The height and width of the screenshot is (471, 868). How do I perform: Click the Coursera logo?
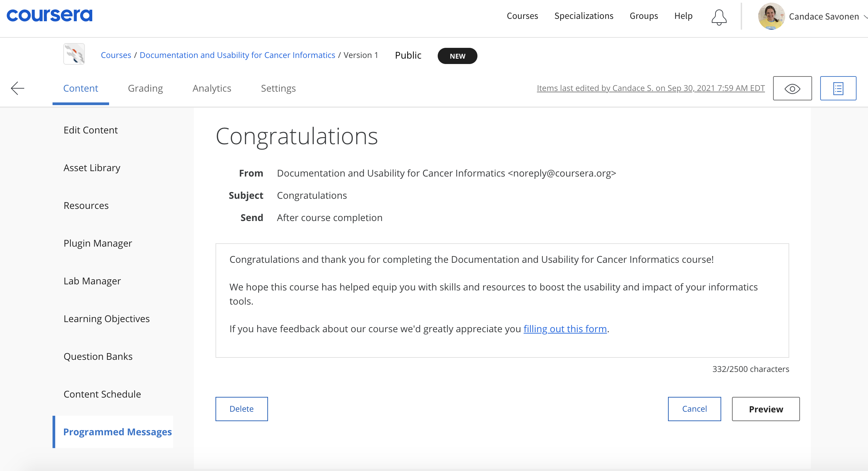(x=49, y=15)
